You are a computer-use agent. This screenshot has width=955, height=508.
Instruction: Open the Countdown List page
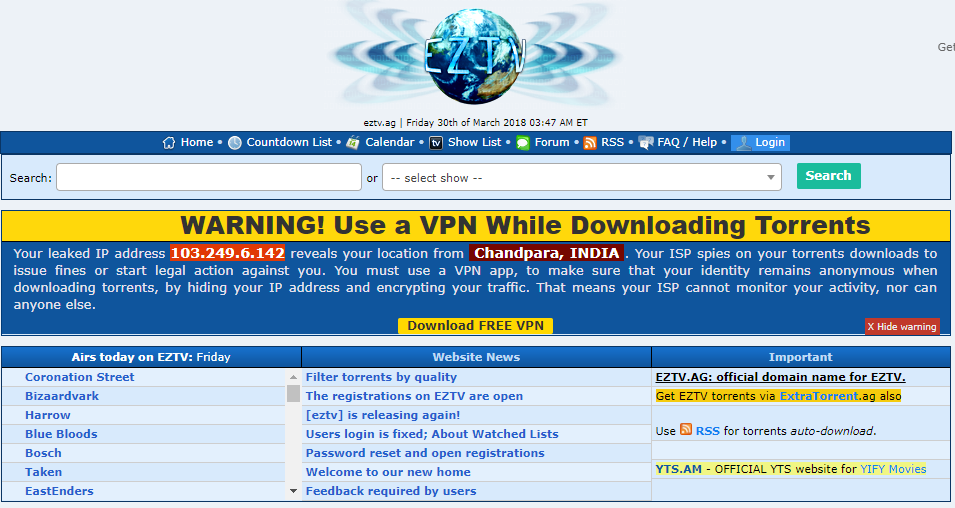[289, 142]
